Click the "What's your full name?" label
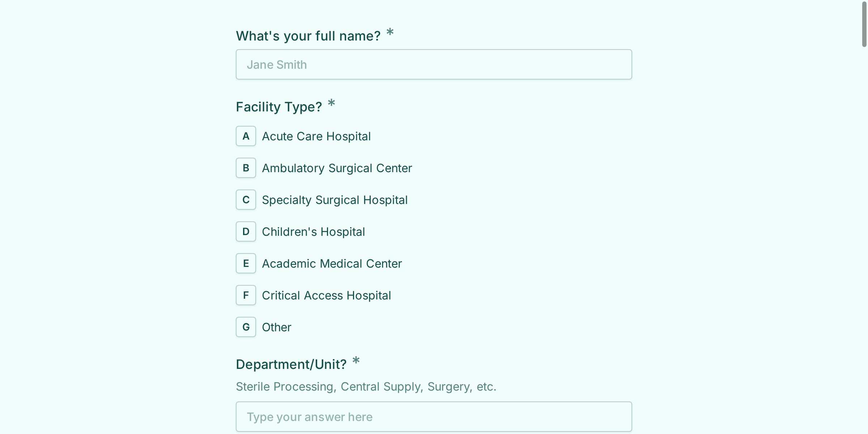 308,36
